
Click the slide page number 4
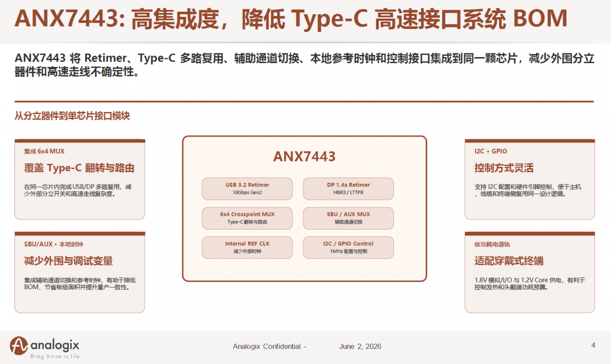pyautogui.click(x=593, y=345)
